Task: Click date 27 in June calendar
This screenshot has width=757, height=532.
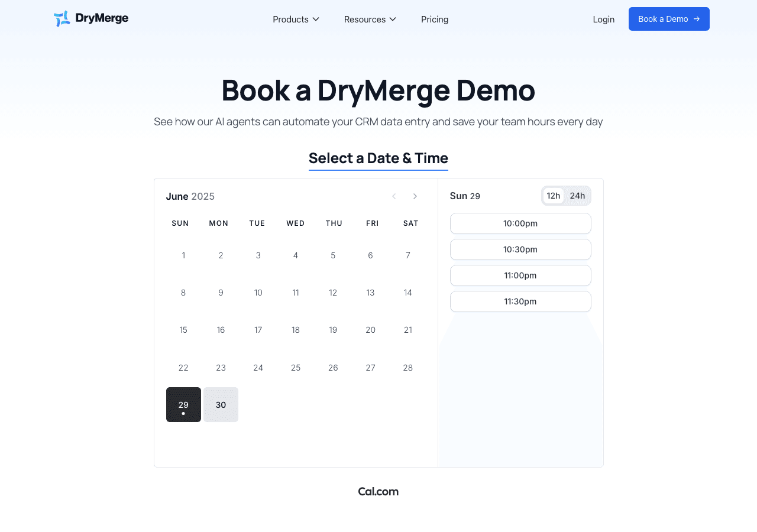Action: tap(371, 368)
